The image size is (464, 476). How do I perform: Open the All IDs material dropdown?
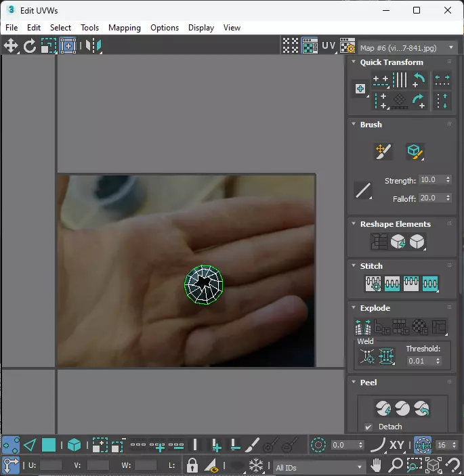tap(318, 468)
